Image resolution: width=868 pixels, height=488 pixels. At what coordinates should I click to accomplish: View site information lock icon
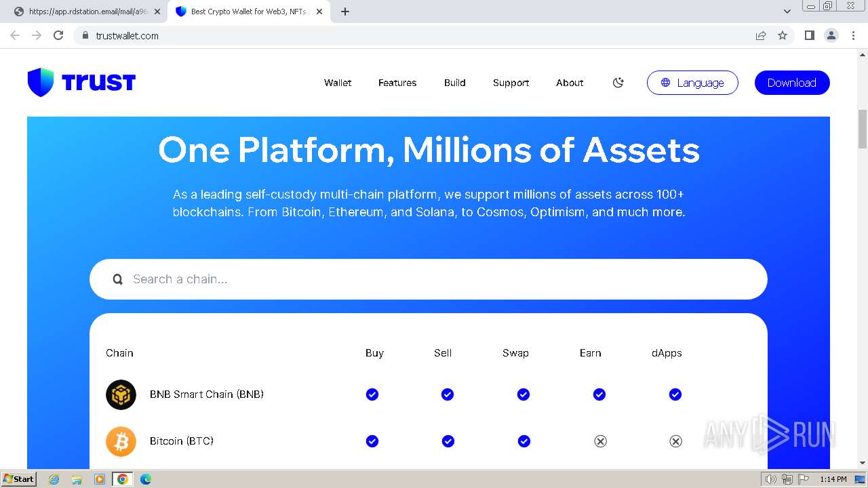tap(85, 35)
